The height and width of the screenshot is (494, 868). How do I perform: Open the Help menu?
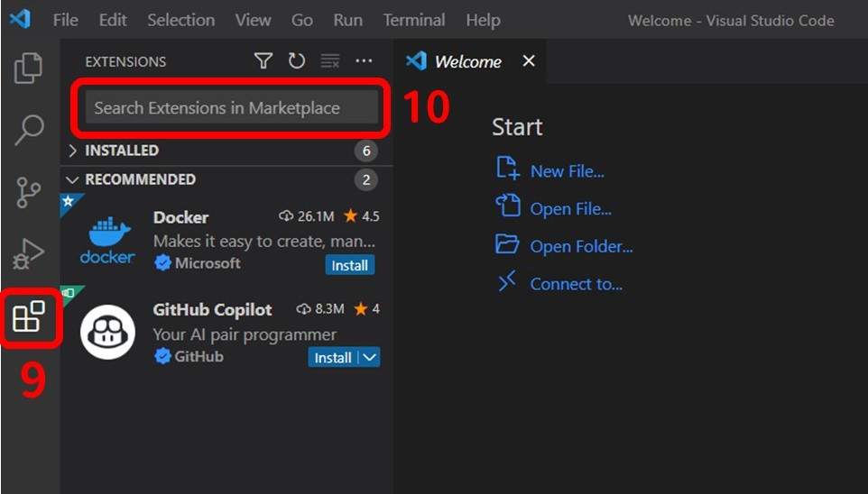click(x=483, y=20)
